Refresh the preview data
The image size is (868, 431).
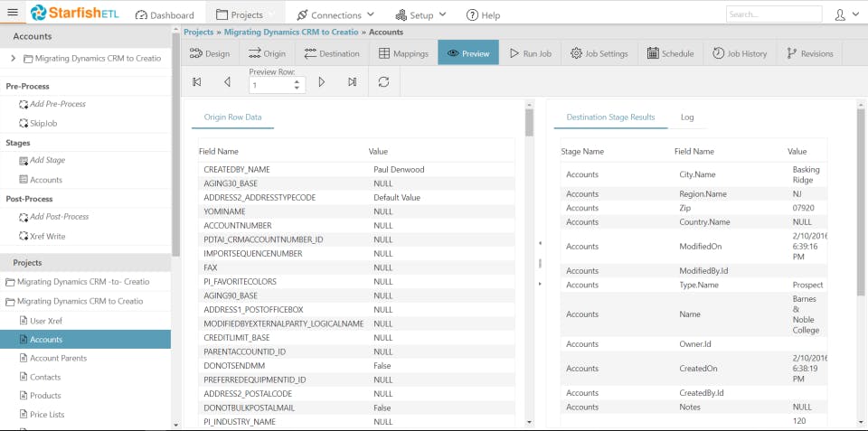(383, 82)
